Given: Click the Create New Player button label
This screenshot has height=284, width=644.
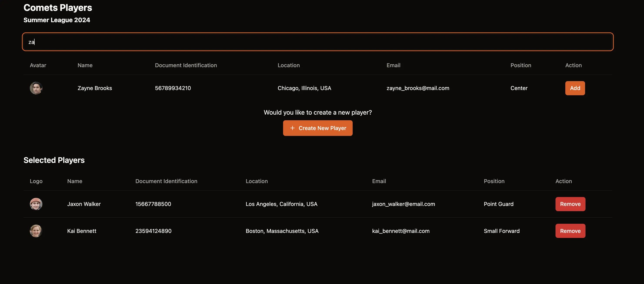Looking at the screenshot, I should point(322,128).
